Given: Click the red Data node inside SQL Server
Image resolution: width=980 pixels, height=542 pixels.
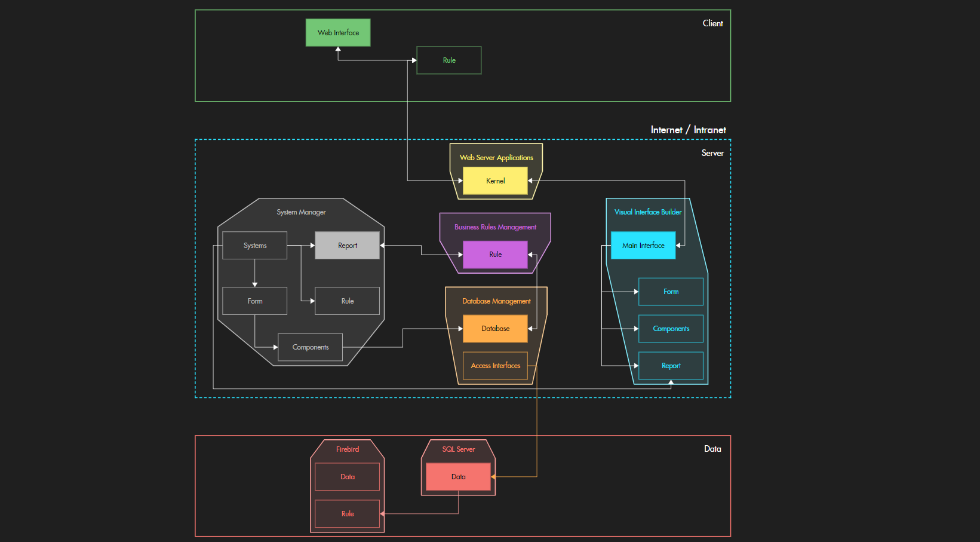Looking at the screenshot, I should [458, 476].
